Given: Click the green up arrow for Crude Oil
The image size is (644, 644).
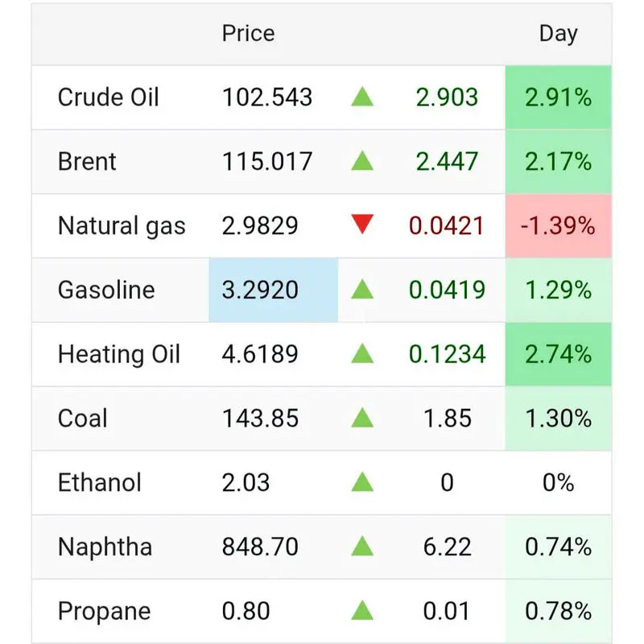Looking at the screenshot, I should (x=362, y=97).
